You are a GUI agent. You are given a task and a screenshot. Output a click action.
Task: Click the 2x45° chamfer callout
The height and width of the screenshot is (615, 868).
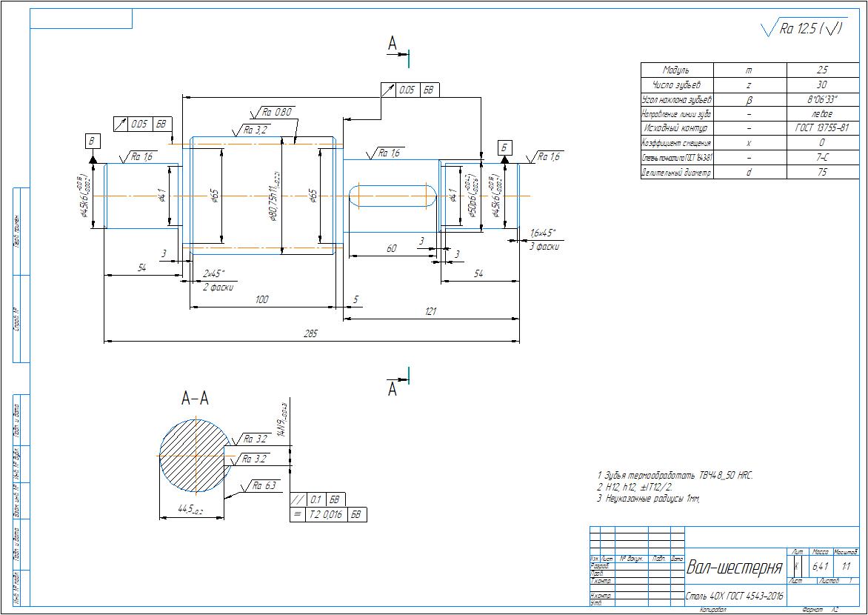pos(213,273)
